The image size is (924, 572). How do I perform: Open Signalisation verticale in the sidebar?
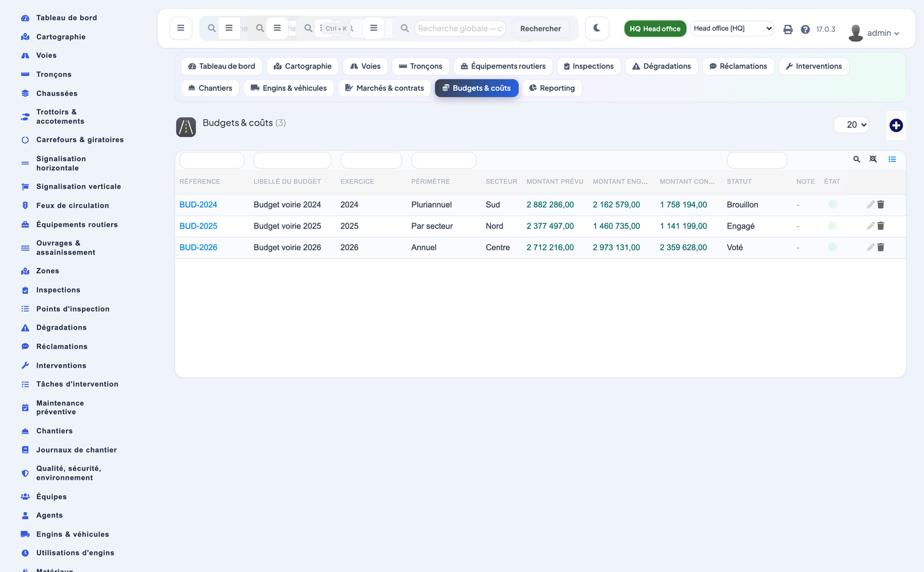point(79,187)
